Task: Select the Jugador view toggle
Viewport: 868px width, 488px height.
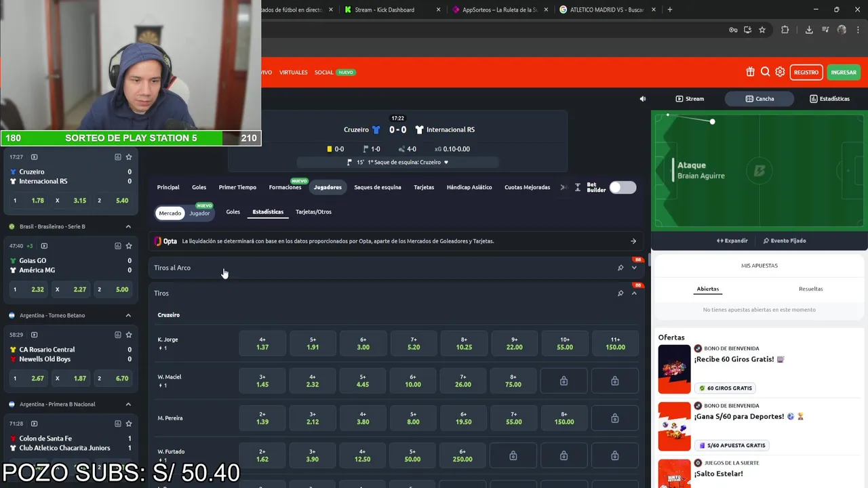Action: click(x=199, y=213)
